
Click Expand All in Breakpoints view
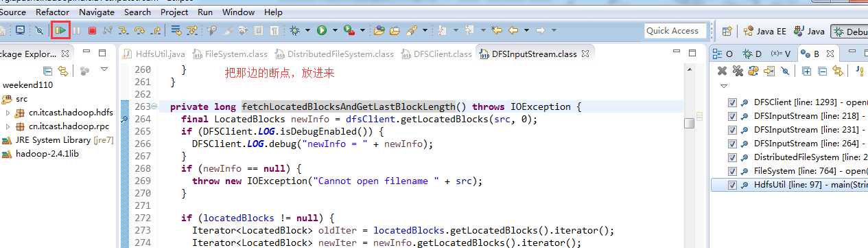(806, 71)
